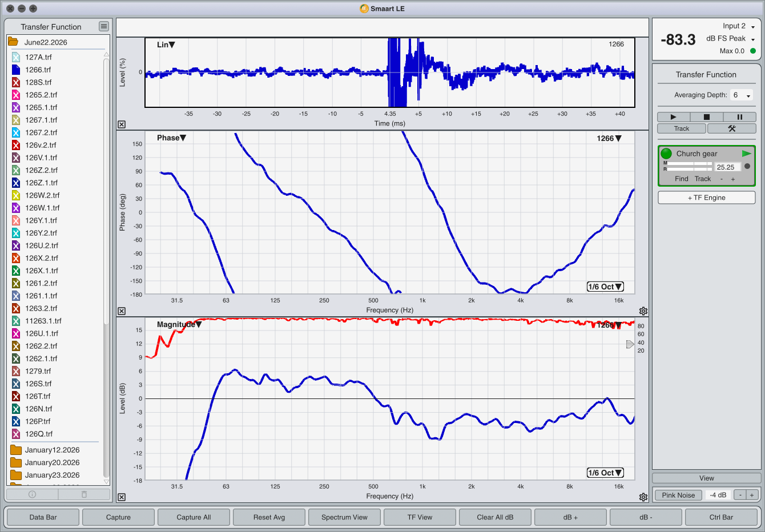Click the Capture All button
The width and height of the screenshot is (765, 532).
[194, 517]
